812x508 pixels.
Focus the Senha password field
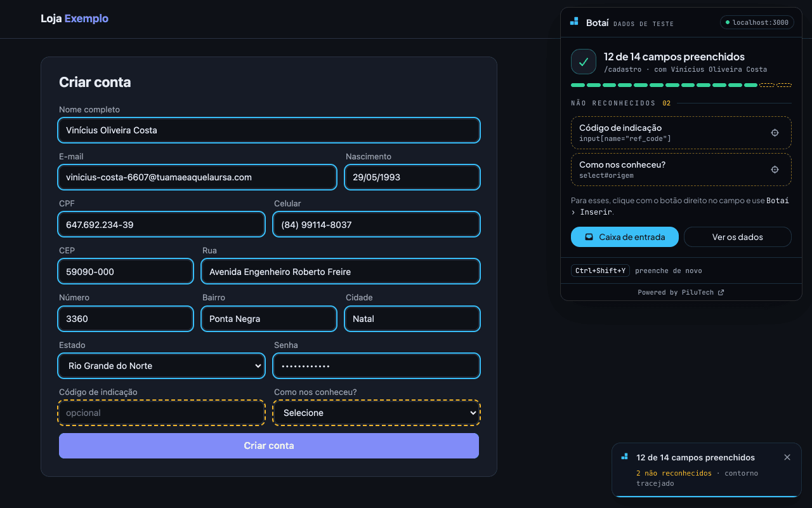pos(377,366)
